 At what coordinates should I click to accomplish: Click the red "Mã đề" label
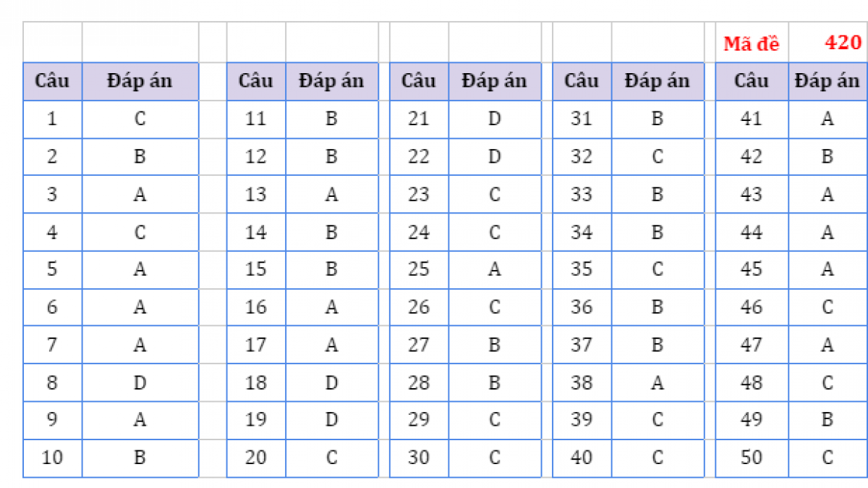752,43
